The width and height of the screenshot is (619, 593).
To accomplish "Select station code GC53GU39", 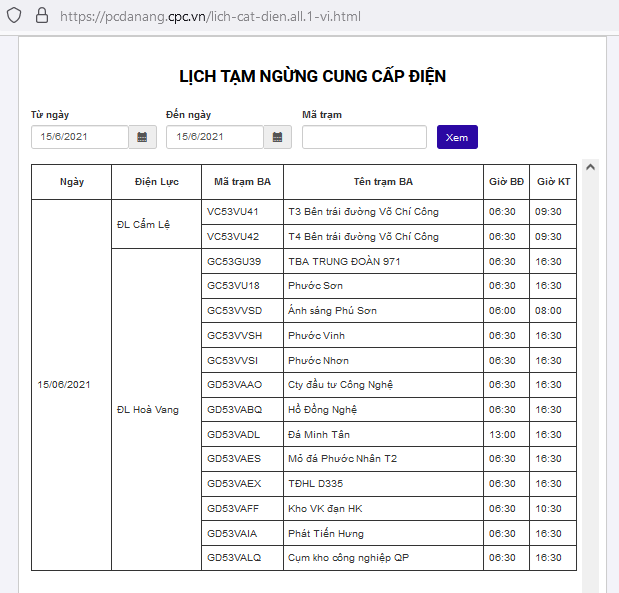I will point(234,262).
